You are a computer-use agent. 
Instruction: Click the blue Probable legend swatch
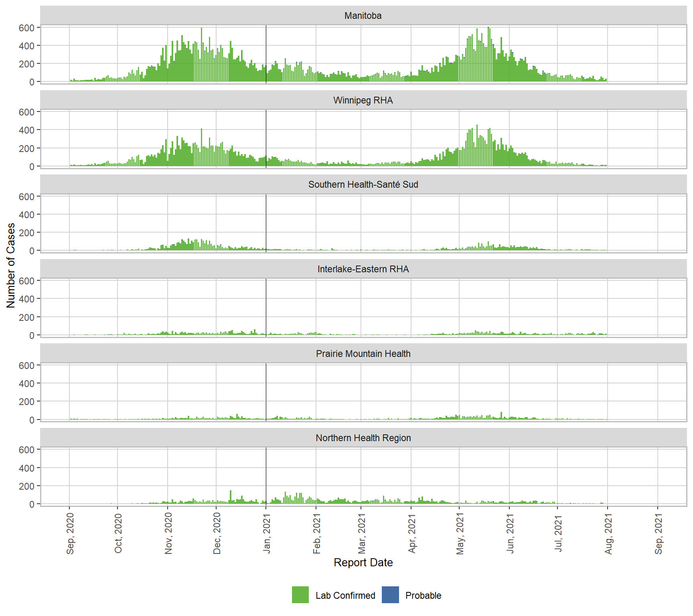pos(390,595)
